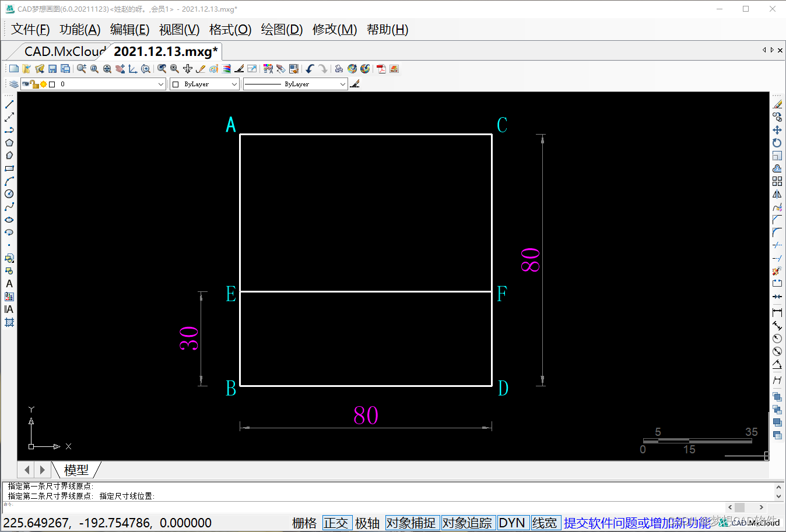The height and width of the screenshot is (532, 786).
Task: Switch to the 2021.12.13.mxg tab
Action: [x=166, y=51]
